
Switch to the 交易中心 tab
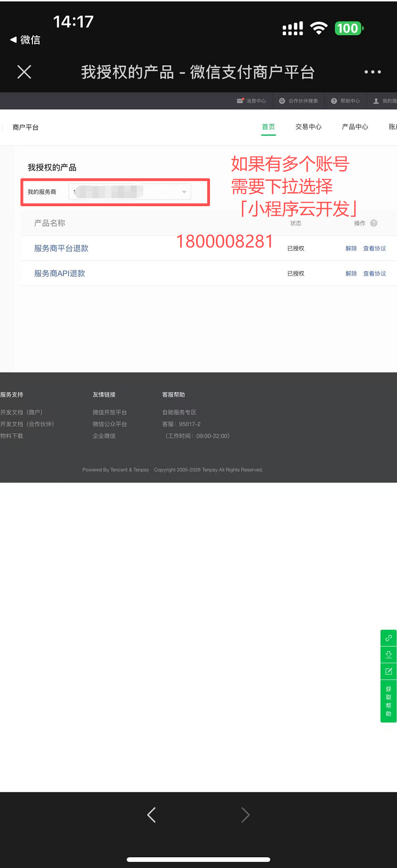(308, 127)
